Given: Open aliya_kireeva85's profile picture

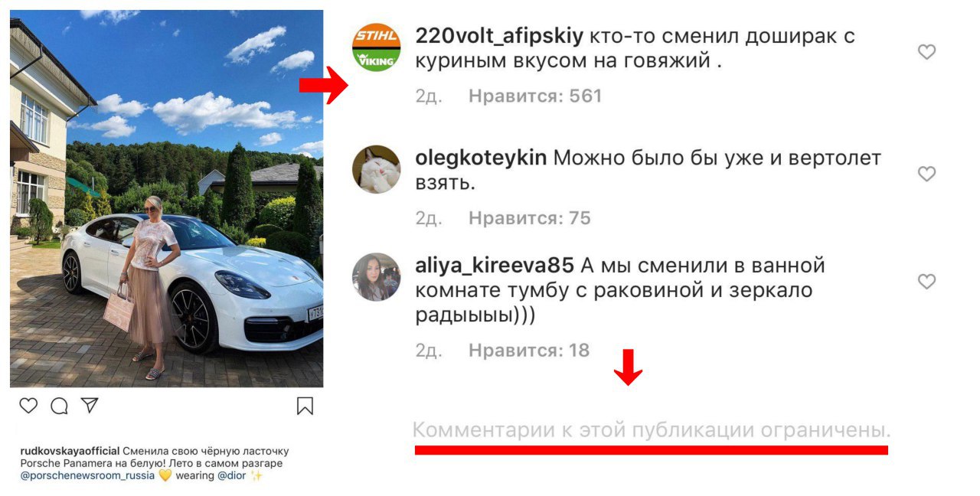Looking at the screenshot, I should pyautogui.click(x=376, y=277).
